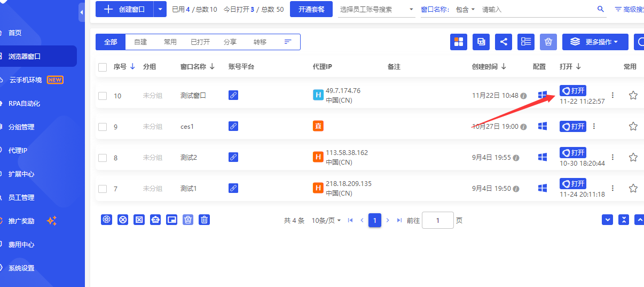
Task: Click the 开通套餐 button
Action: (311, 9)
